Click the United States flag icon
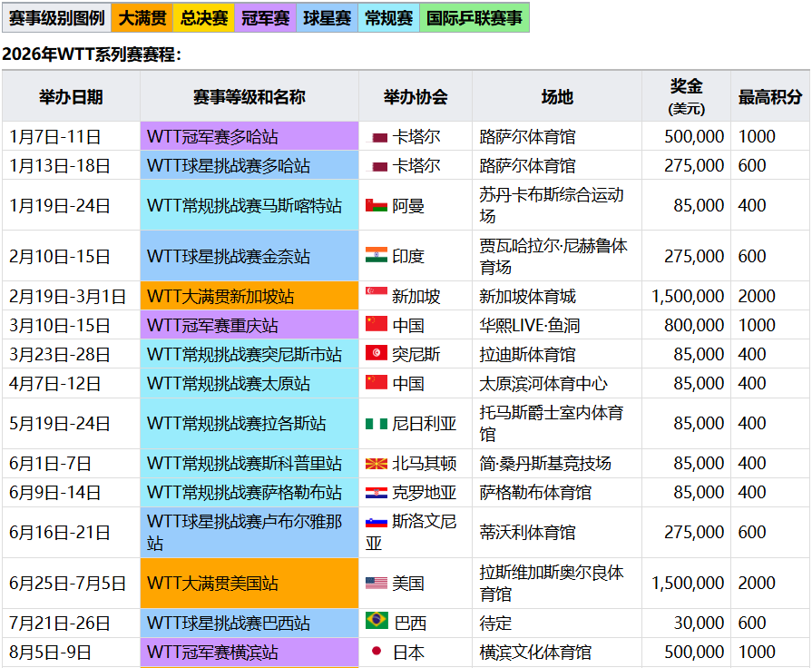The width and height of the screenshot is (812, 668). [376, 584]
